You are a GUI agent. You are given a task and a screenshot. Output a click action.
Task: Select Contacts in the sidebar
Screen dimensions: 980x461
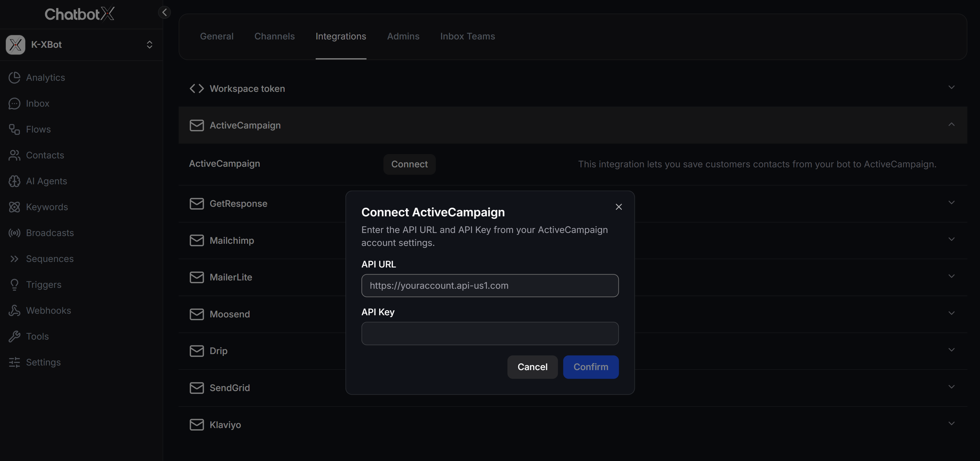45,155
